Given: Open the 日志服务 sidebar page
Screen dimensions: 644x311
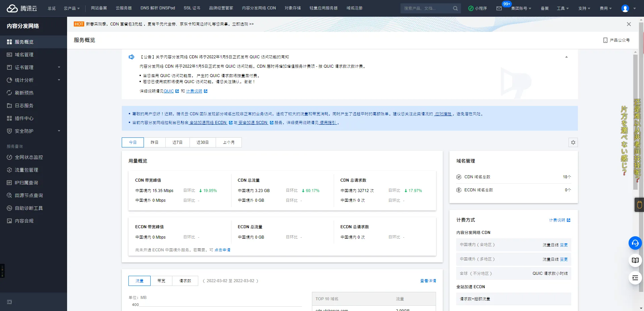Looking at the screenshot, I should (x=23, y=106).
